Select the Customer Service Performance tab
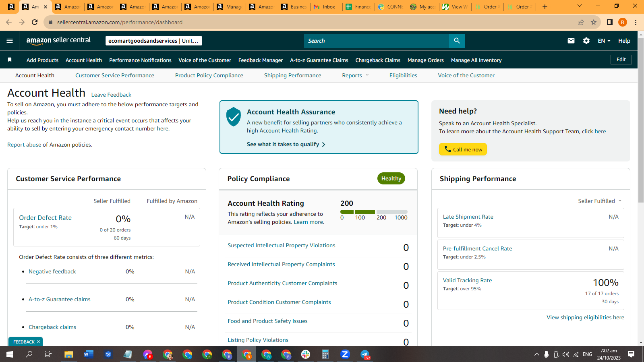The image size is (644, 362). [x=115, y=75]
